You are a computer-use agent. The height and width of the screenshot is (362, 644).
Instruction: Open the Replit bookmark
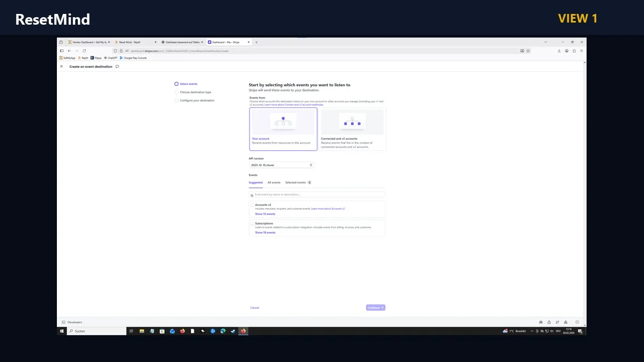(x=83, y=57)
